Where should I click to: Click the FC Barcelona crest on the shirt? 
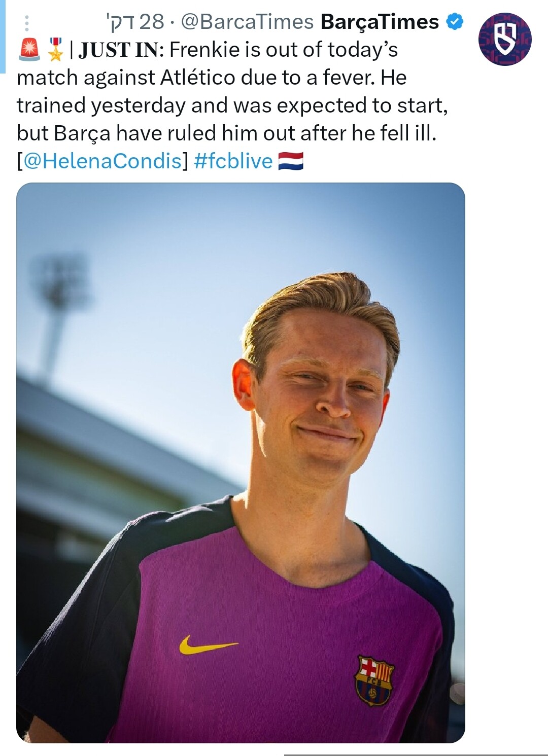tap(374, 680)
